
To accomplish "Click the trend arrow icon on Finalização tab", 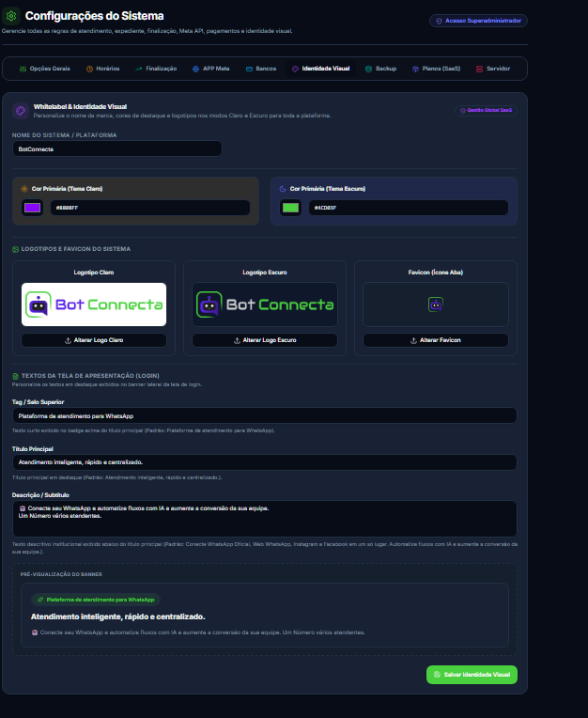I will click(139, 69).
